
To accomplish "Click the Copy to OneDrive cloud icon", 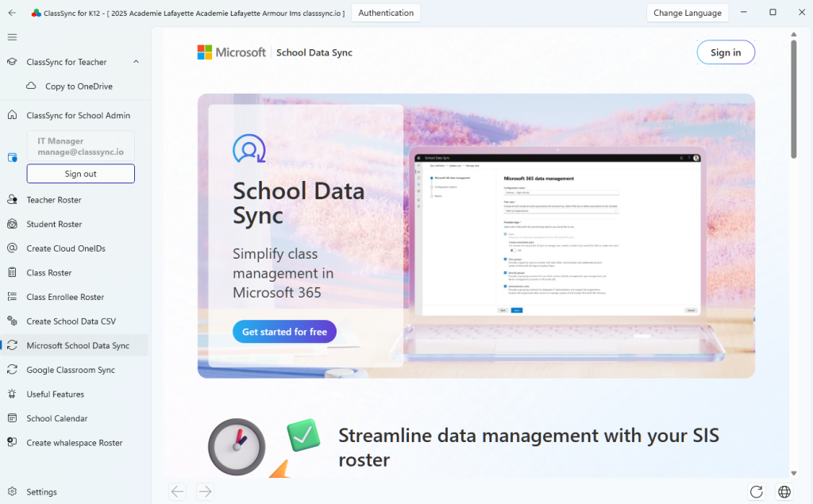I will 31,86.
